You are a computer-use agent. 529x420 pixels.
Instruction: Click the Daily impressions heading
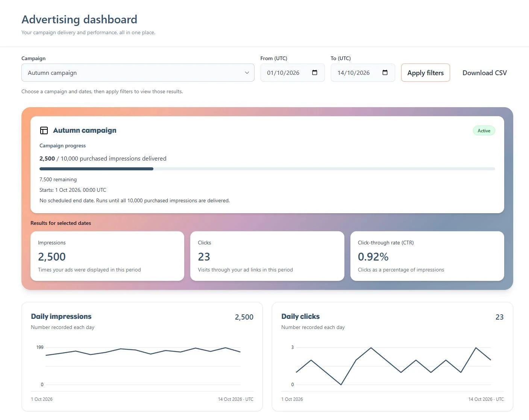tap(61, 317)
